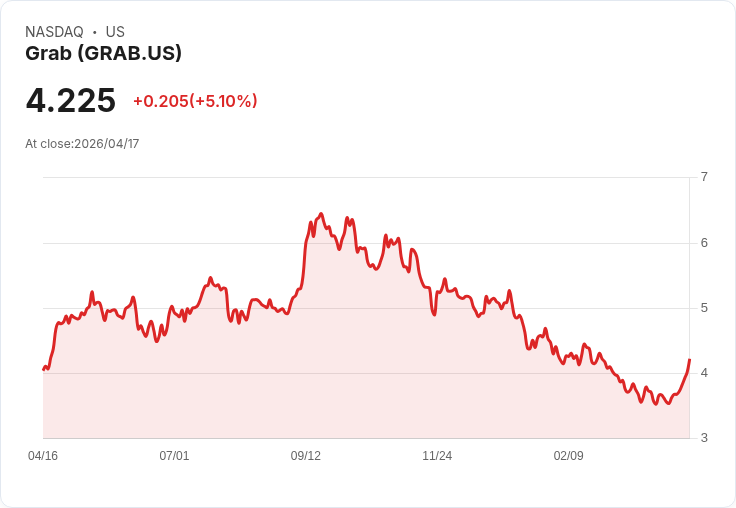The width and height of the screenshot is (736, 508).
Task: Click the 4 label on the price axis
Action: pos(704,373)
